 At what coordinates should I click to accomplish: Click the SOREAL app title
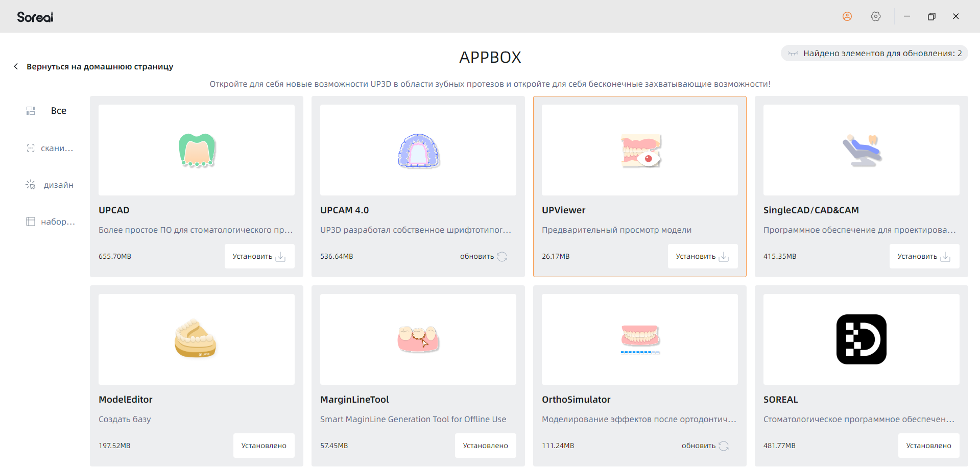tap(780, 400)
